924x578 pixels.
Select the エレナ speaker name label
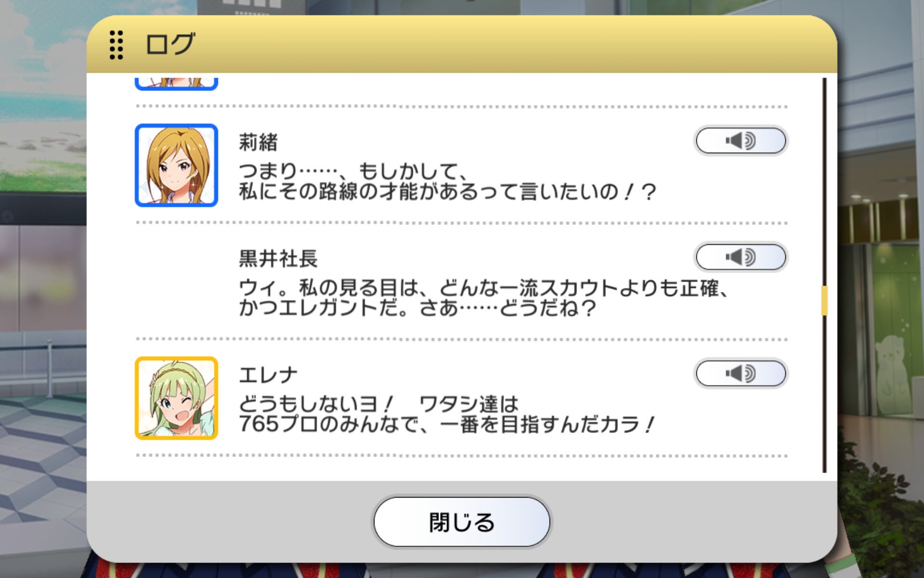269,375
